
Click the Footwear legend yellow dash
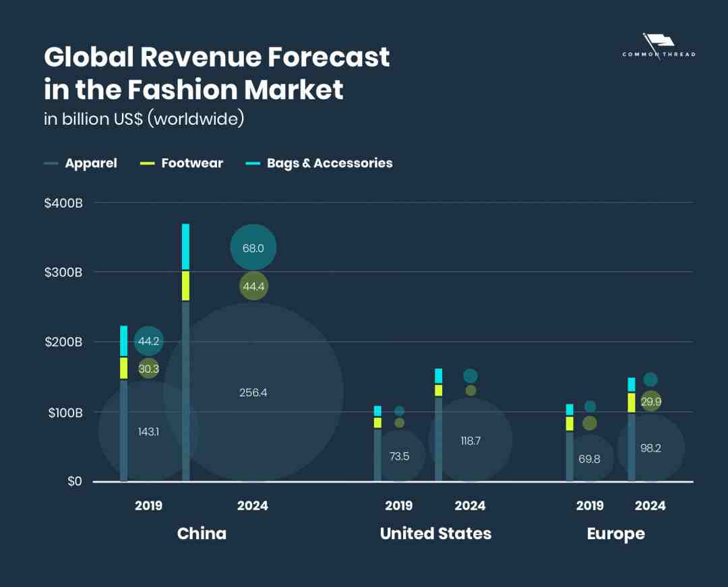click(x=147, y=163)
